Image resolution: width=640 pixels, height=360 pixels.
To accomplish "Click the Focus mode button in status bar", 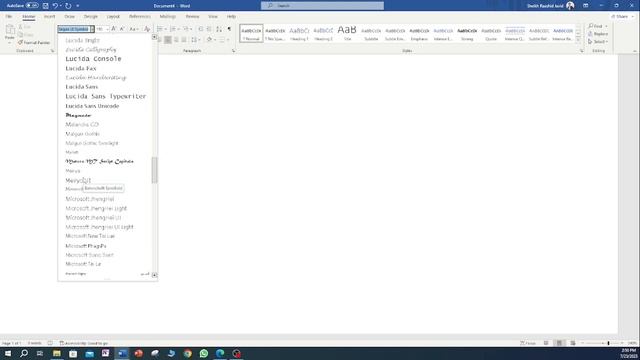I will (x=528, y=343).
